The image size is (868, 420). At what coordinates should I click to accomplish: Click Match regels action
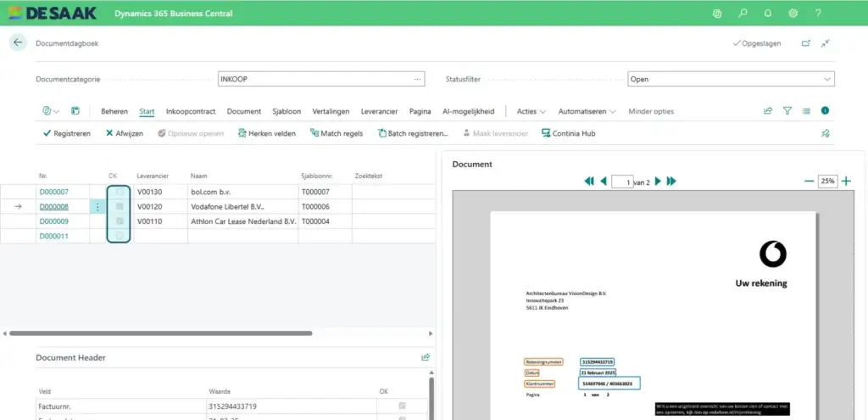[x=337, y=133]
